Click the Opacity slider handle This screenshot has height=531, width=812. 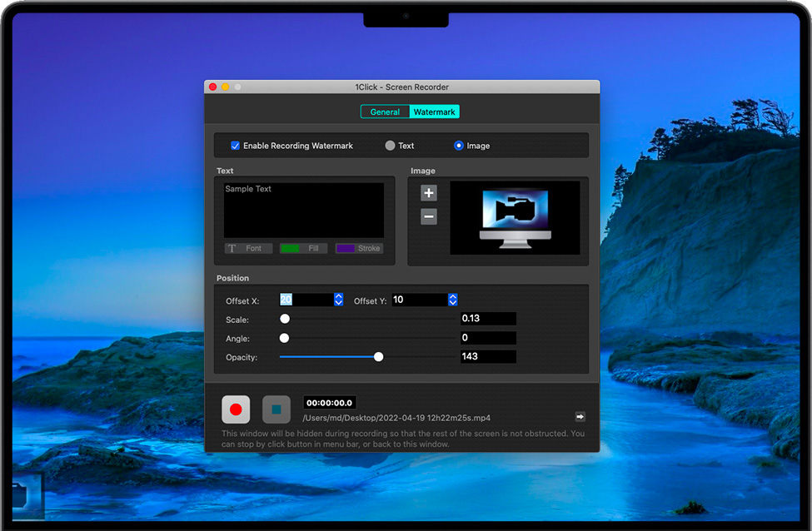click(379, 357)
